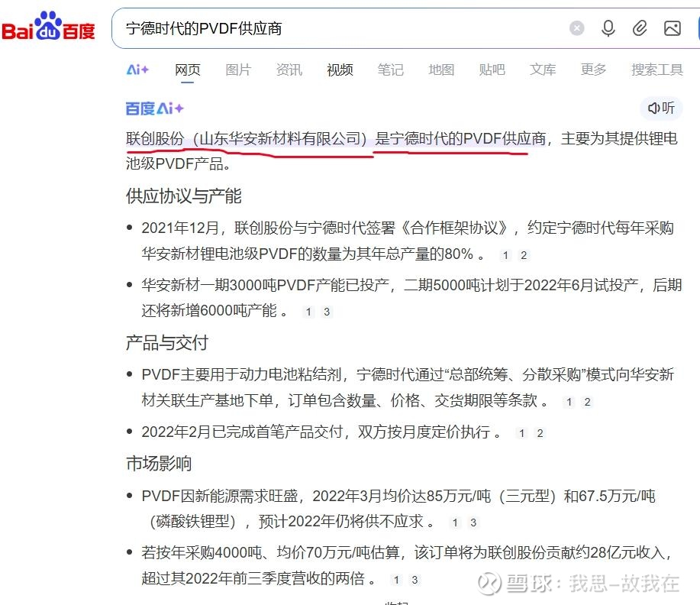Image resolution: width=700 pixels, height=605 pixels.
Task: Select the 网页 tab
Action: pos(188,70)
